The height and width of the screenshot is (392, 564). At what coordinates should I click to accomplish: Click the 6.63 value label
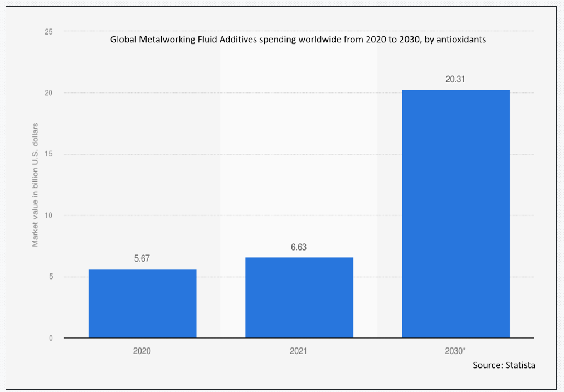[299, 247]
